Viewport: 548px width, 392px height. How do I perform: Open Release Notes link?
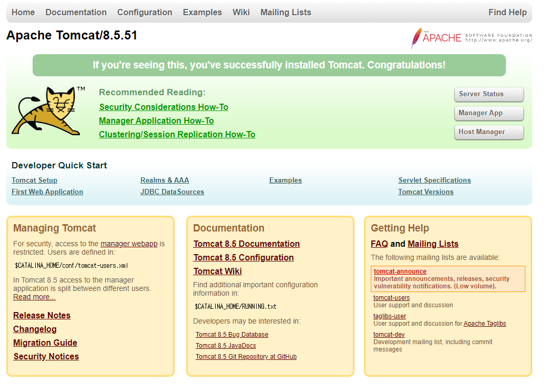point(42,315)
